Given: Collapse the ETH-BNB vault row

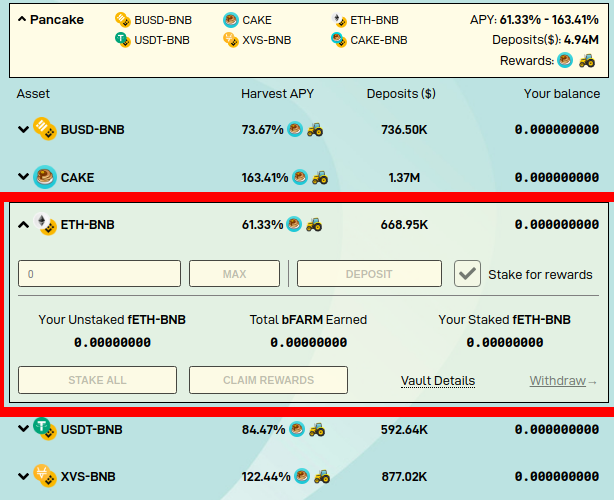Looking at the screenshot, I should (23, 225).
